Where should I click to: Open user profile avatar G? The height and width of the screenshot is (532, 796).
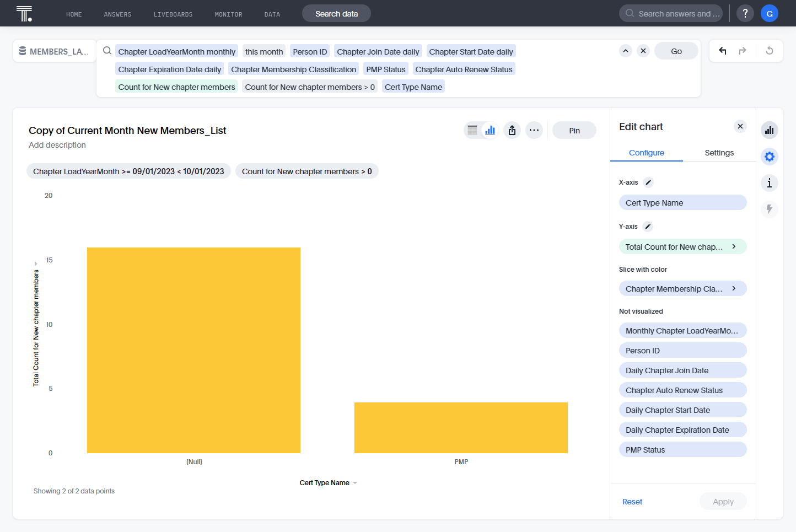pos(769,13)
